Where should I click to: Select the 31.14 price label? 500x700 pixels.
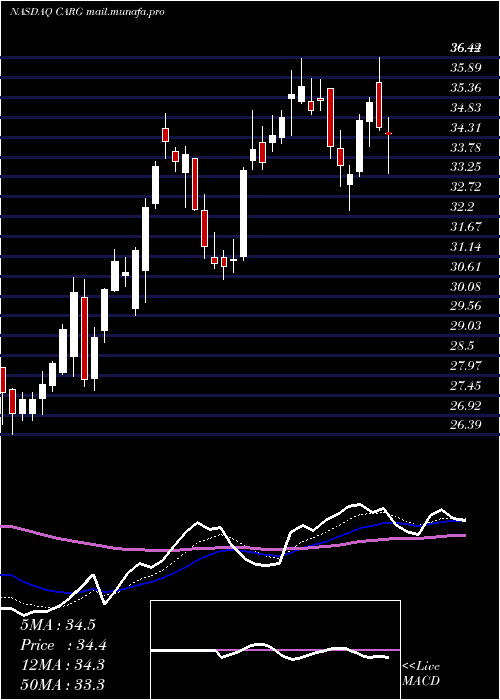point(465,246)
